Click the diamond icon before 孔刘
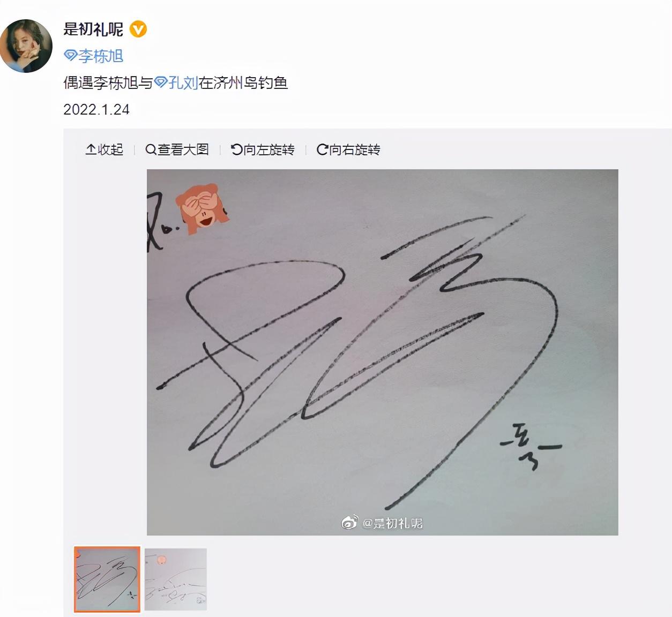Image resolution: width=672 pixels, height=617 pixels. pos(161,82)
